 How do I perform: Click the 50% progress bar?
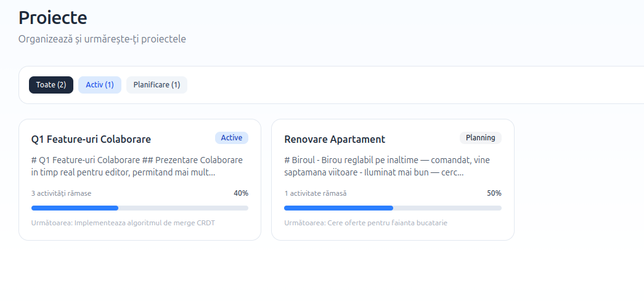(x=393, y=208)
